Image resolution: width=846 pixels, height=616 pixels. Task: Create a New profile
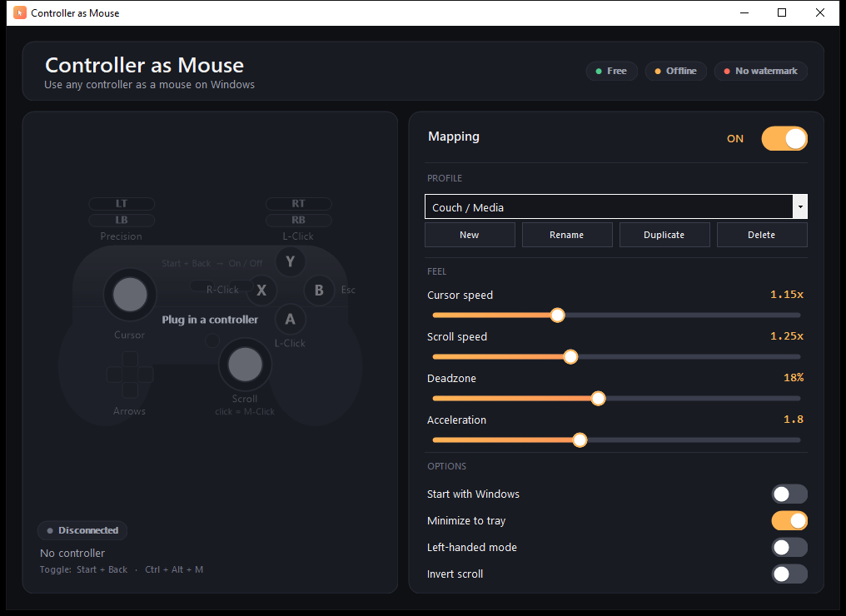pos(470,235)
